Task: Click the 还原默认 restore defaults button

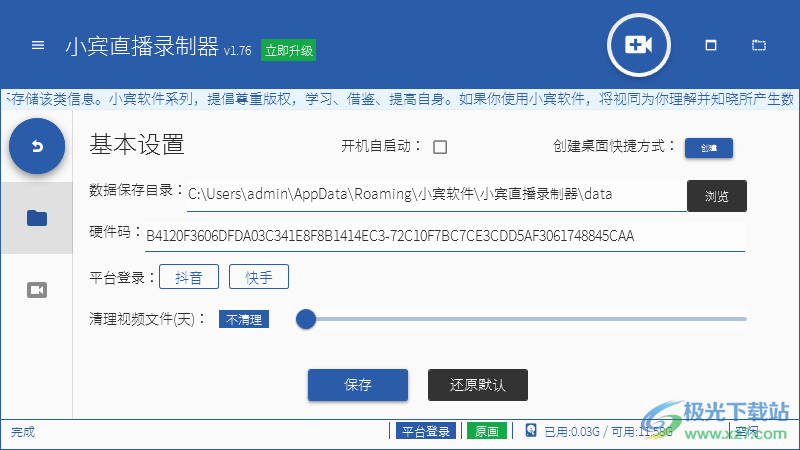Action: [x=478, y=385]
